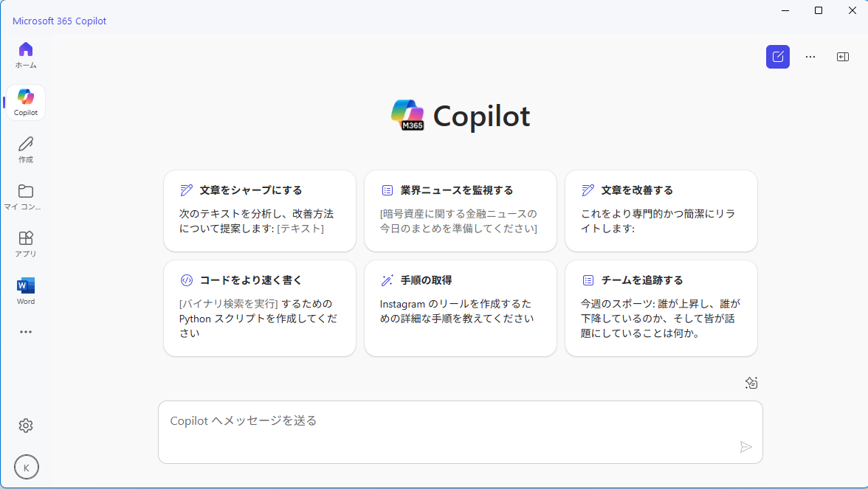Click code icon on コードをより速く書く card
The height and width of the screenshot is (489, 868).
(187, 280)
